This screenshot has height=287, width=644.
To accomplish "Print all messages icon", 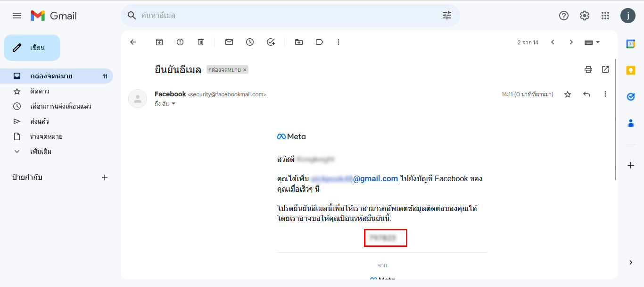I will pos(588,69).
